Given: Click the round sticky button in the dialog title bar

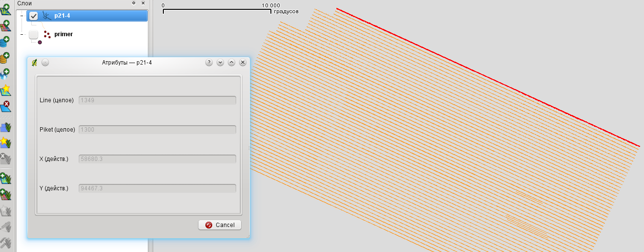Looking at the screenshot, I should [45, 63].
